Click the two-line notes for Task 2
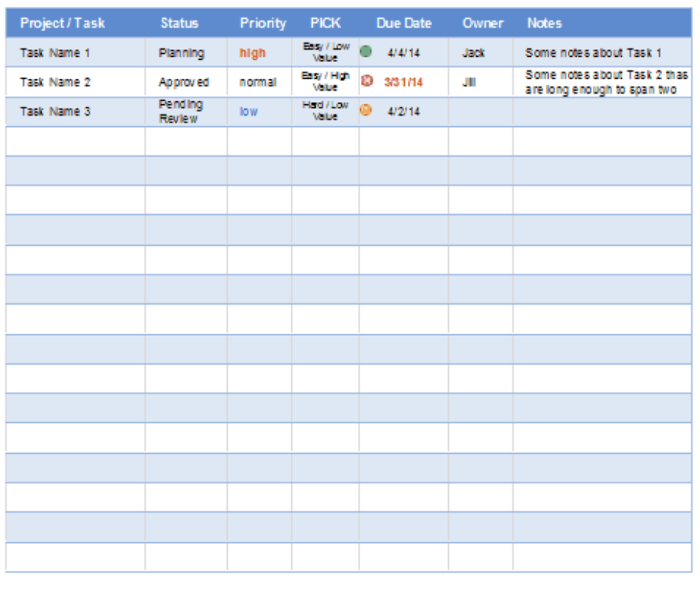Viewport: 700px width, 590px height. (602, 82)
